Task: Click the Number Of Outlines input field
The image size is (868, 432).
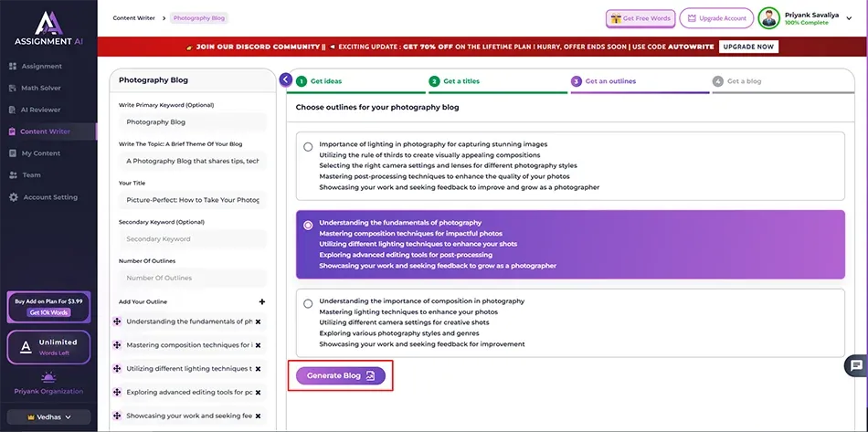Action: coord(192,278)
